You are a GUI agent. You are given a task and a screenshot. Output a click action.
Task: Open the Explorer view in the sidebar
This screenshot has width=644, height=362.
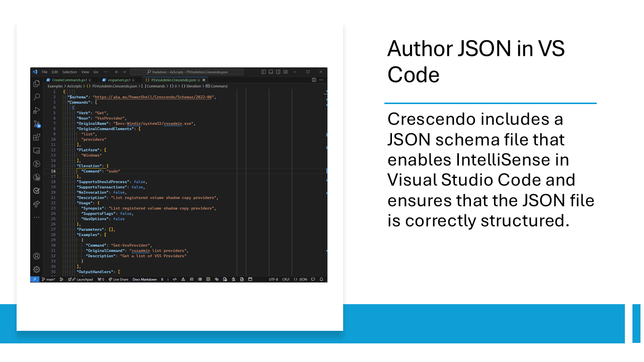(36, 83)
